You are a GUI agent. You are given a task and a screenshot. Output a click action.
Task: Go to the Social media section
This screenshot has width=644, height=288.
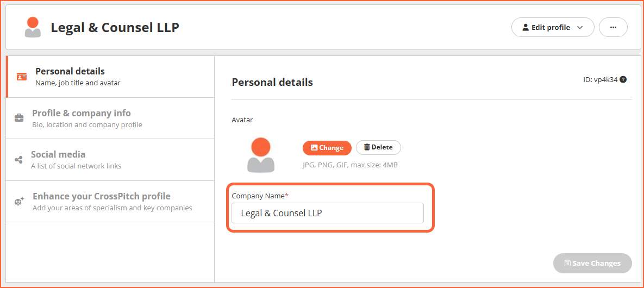(x=110, y=160)
